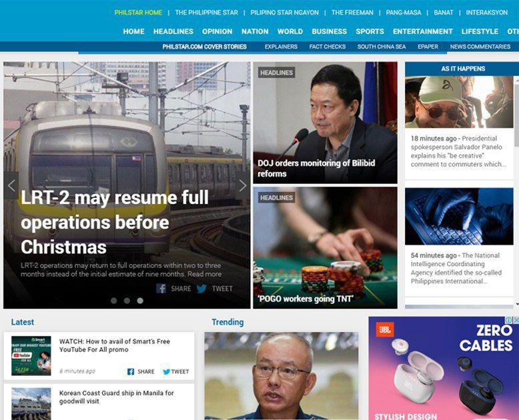519x420 pixels.
Task: Share LRT-2 story via Facebook icon
Action: (161, 289)
